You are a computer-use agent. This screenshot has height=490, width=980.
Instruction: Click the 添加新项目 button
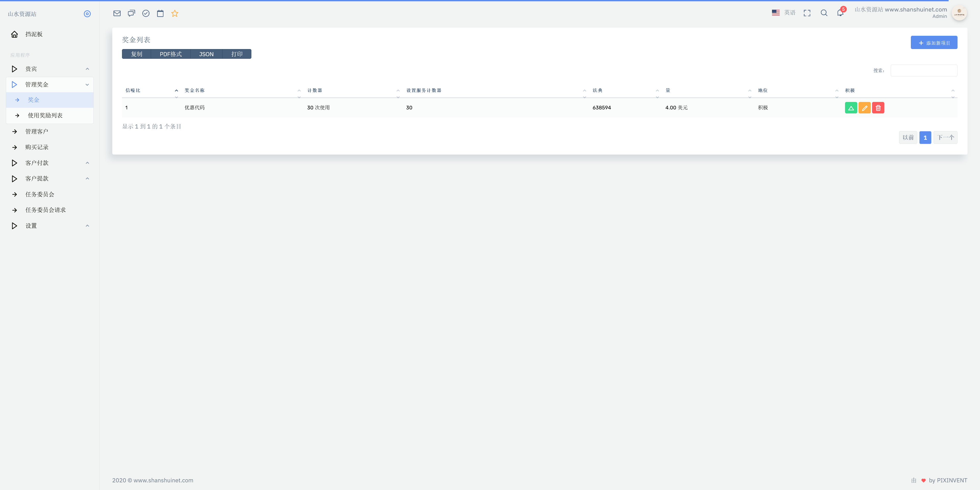934,43
